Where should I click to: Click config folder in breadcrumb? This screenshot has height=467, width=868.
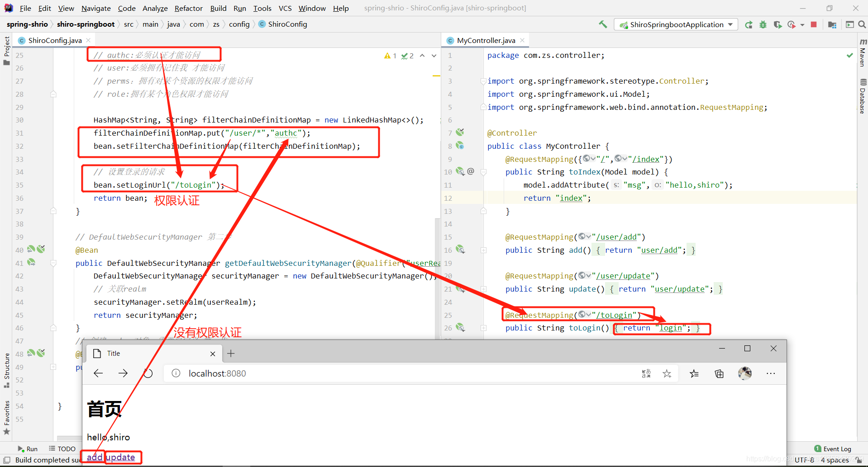click(x=239, y=24)
